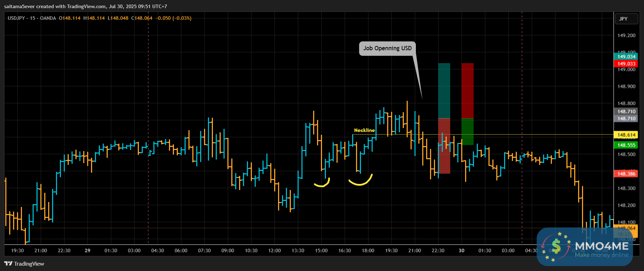Click the 30 date label on time axis

(x=462, y=250)
